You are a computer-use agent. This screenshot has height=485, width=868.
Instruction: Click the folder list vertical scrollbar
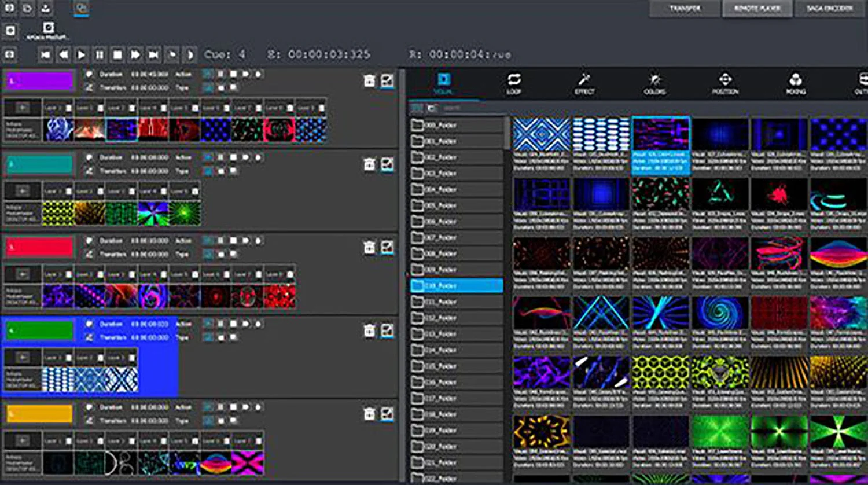pos(508,133)
